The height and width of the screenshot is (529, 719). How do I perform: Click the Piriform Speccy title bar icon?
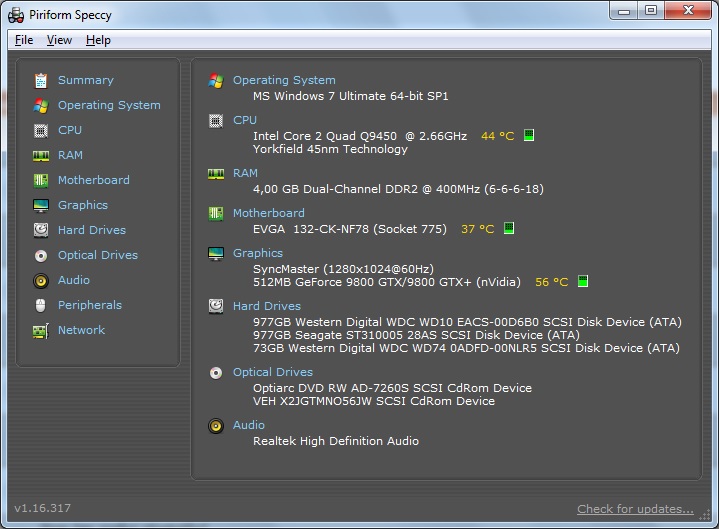click(x=16, y=15)
